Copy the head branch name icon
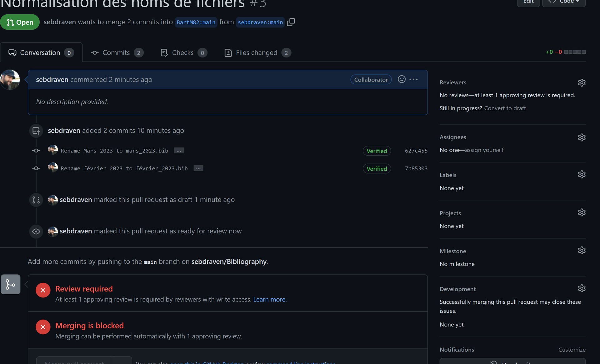This screenshot has height=364, width=600. pos(291,22)
